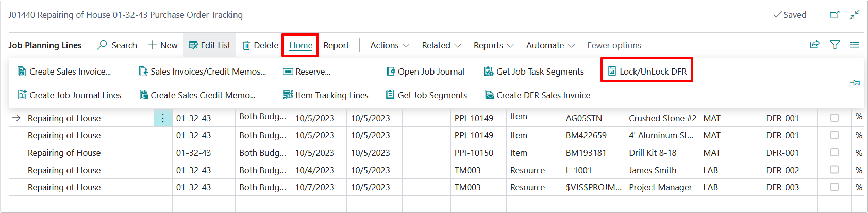This screenshot has width=868, height=213.
Task: Tick the checkbox in the Crushed Stone #2 row
Action: 834,118
